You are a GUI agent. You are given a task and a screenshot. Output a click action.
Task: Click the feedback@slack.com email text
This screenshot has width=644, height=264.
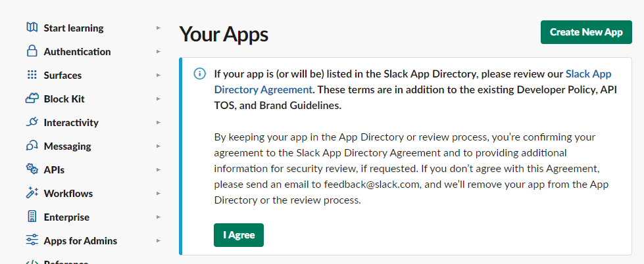pos(372,185)
